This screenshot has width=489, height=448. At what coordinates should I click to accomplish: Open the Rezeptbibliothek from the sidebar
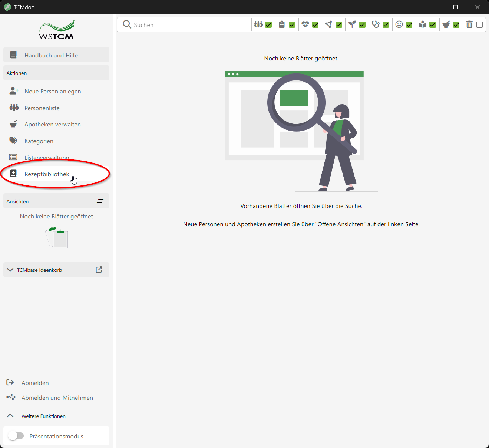(46, 174)
